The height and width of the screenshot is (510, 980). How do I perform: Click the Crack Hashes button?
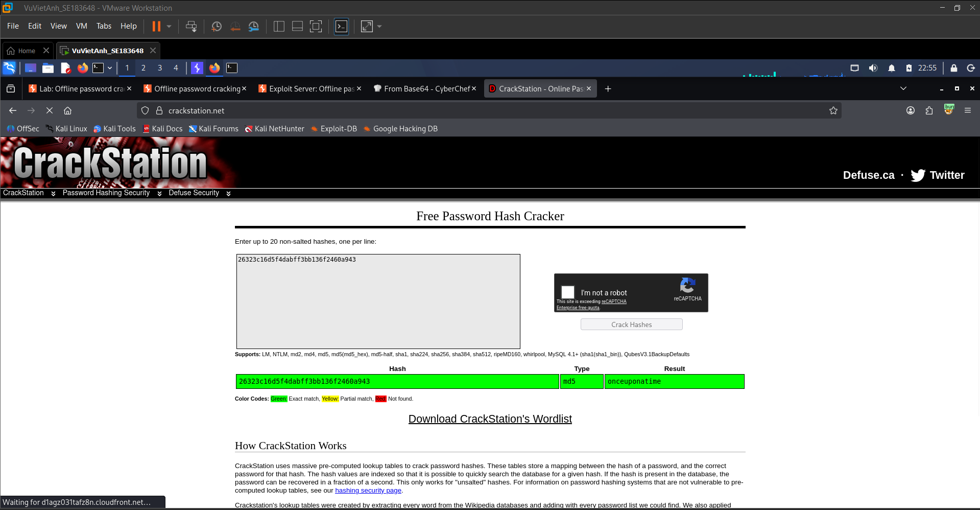point(631,324)
